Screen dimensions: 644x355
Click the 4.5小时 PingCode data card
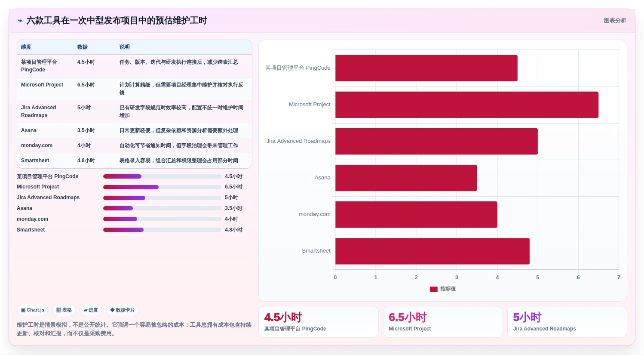pos(318,322)
